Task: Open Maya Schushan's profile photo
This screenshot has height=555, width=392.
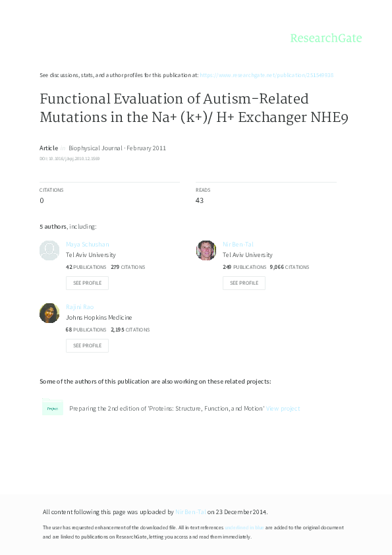Action: [x=49, y=250]
